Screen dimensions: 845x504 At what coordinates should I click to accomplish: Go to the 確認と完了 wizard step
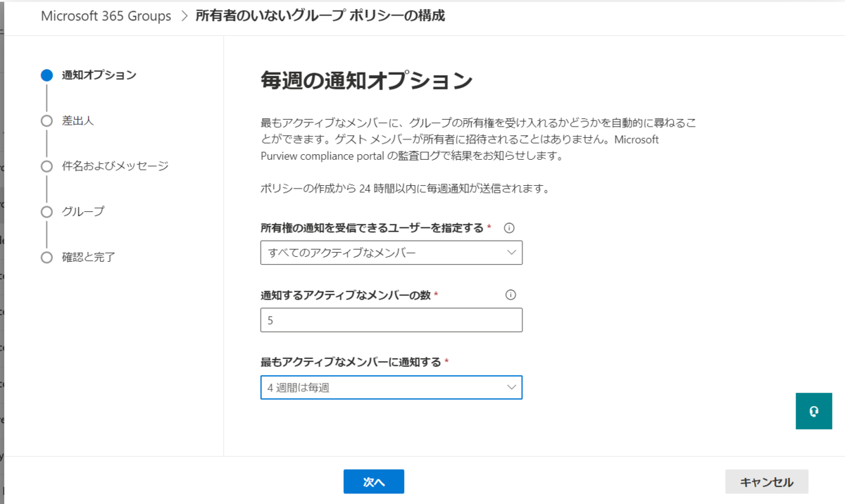(89, 257)
